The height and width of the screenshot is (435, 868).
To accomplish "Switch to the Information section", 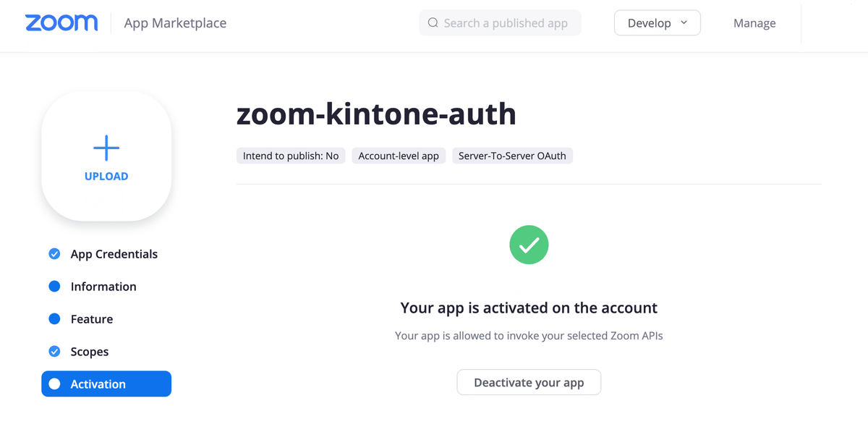I will (103, 287).
